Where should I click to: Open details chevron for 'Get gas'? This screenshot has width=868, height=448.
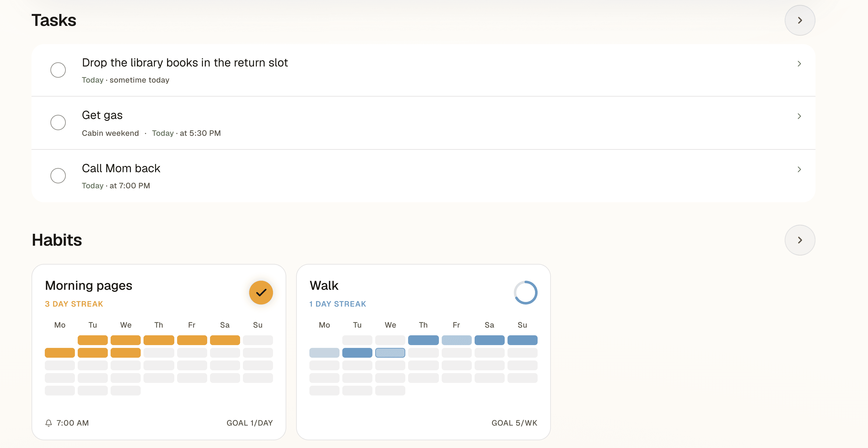(x=799, y=116)
